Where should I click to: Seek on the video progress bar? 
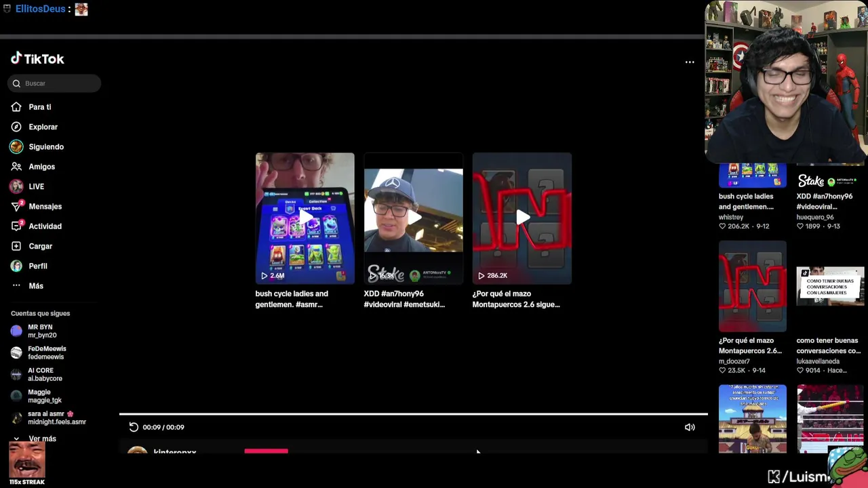pyautogui.click(x=414, y=414)
